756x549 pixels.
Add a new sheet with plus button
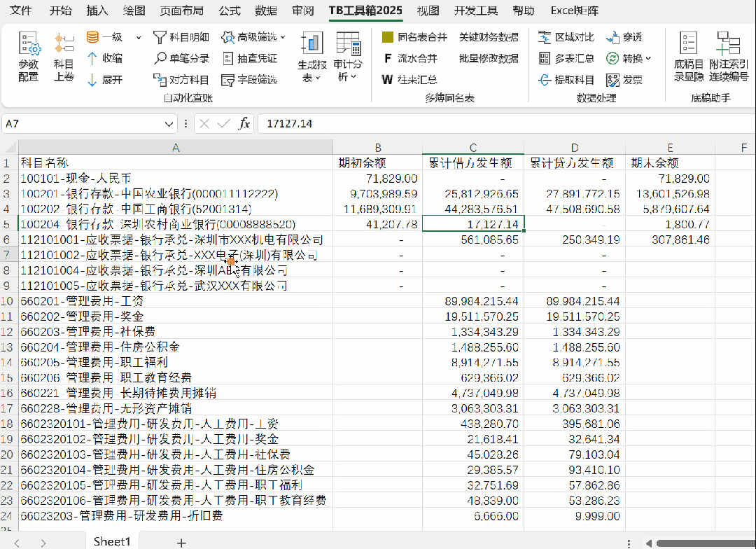pos(181,543)
